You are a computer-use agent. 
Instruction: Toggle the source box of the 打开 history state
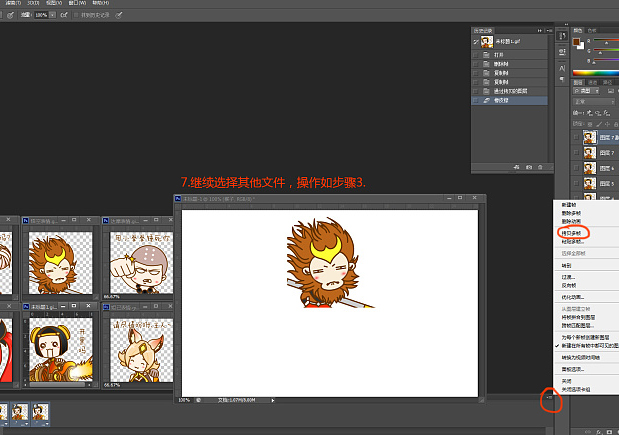(x=476, y=55)
